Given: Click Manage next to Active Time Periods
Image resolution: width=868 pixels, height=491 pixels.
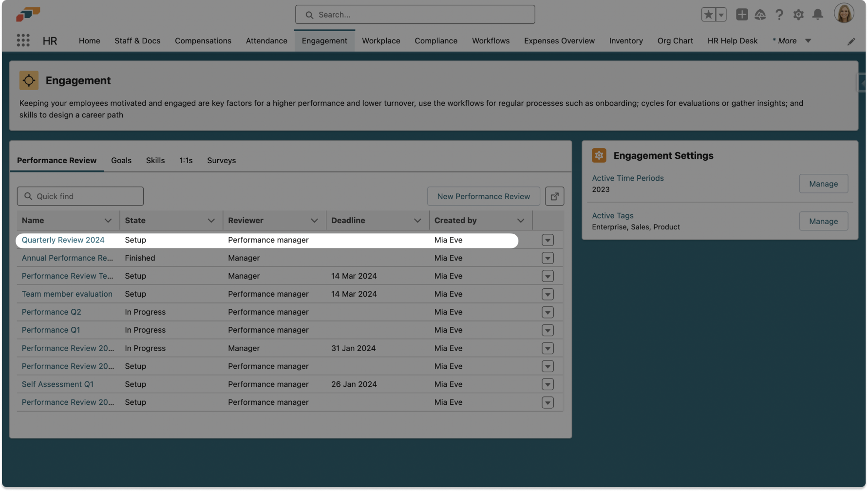Looking at the screenshot, I should 823,184.
